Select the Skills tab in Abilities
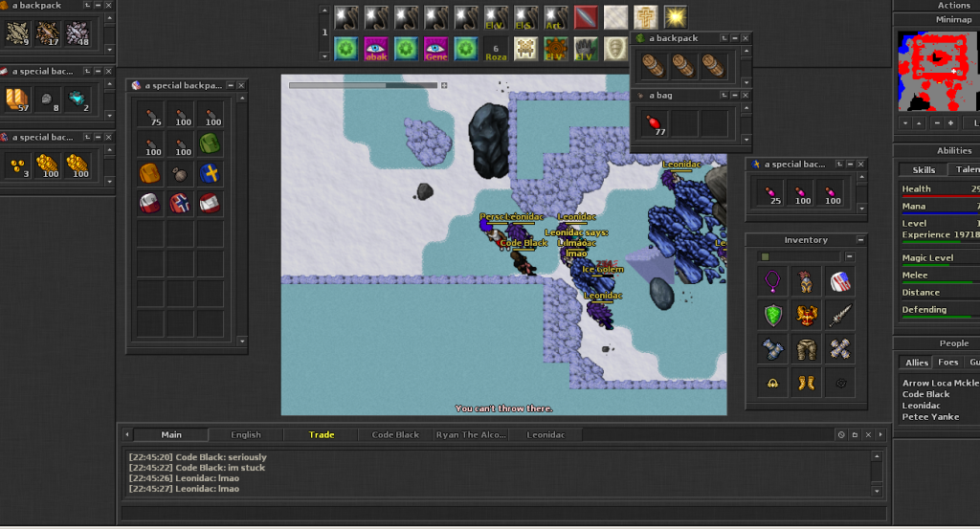Viewport: 980px width, 529px height. coord(924,170)
